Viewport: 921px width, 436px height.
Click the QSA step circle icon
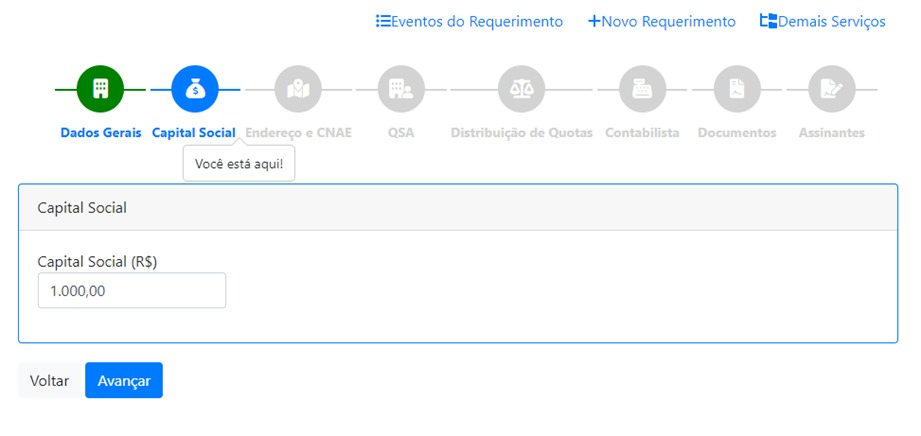point(401,89)
